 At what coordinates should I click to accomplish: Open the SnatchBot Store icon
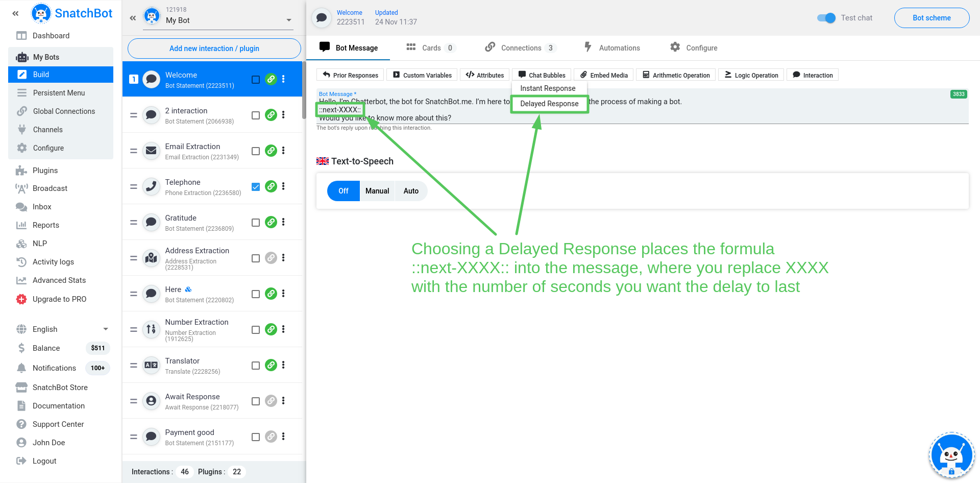pos(21,388)
